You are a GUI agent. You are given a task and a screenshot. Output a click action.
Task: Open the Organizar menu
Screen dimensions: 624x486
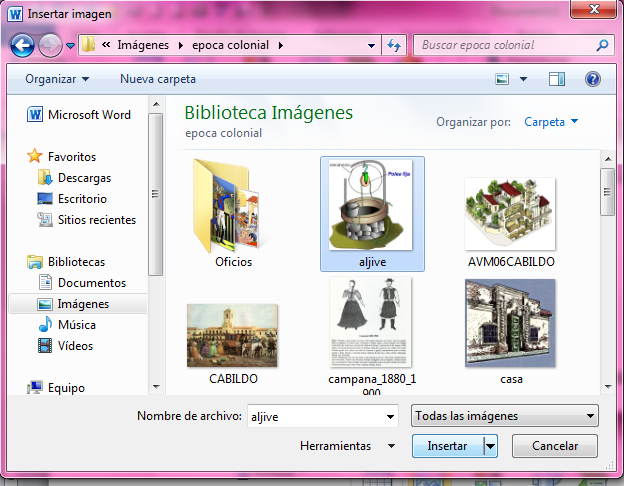[x=57, y=79]
